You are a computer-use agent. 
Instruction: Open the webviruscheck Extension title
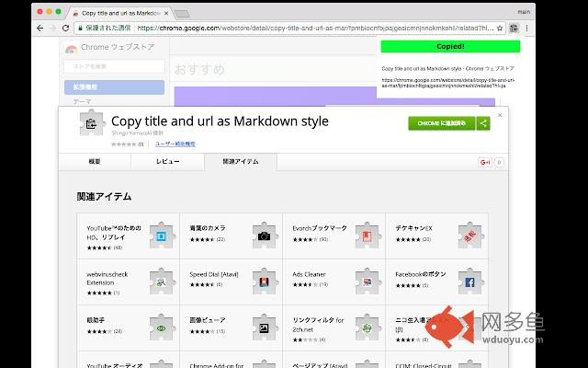tap(107, 279)
